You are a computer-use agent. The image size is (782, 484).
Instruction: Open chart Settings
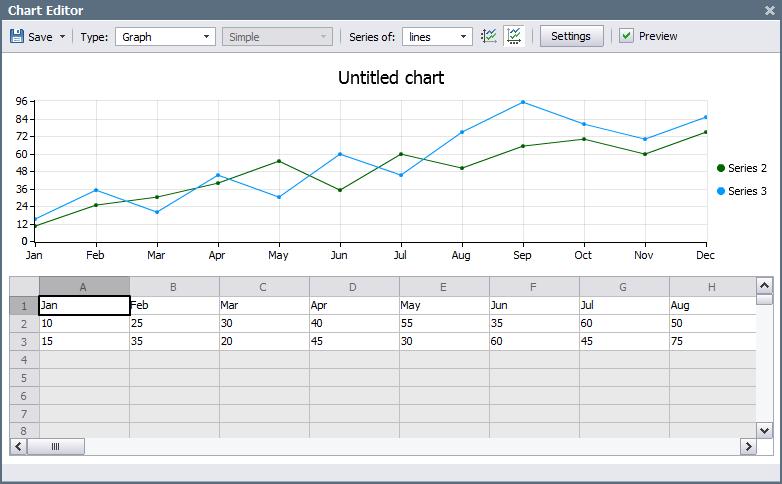point(571,36)
